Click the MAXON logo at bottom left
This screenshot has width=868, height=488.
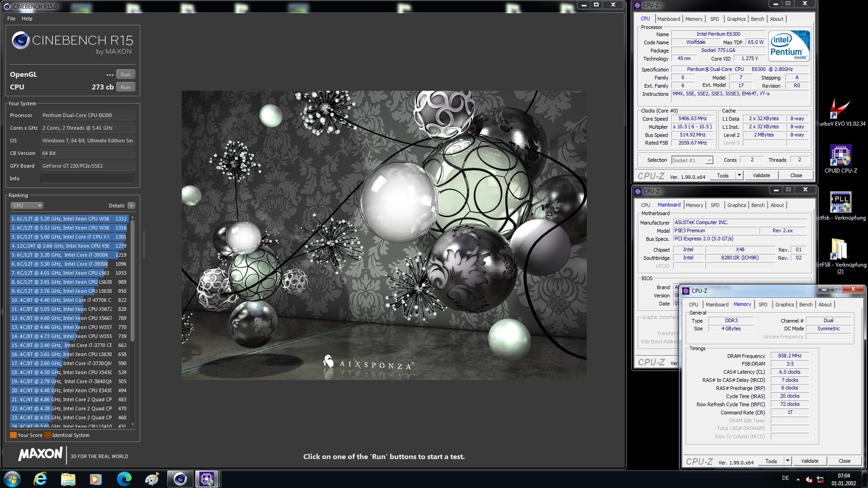pyautogui.click(x=40, y=454)
